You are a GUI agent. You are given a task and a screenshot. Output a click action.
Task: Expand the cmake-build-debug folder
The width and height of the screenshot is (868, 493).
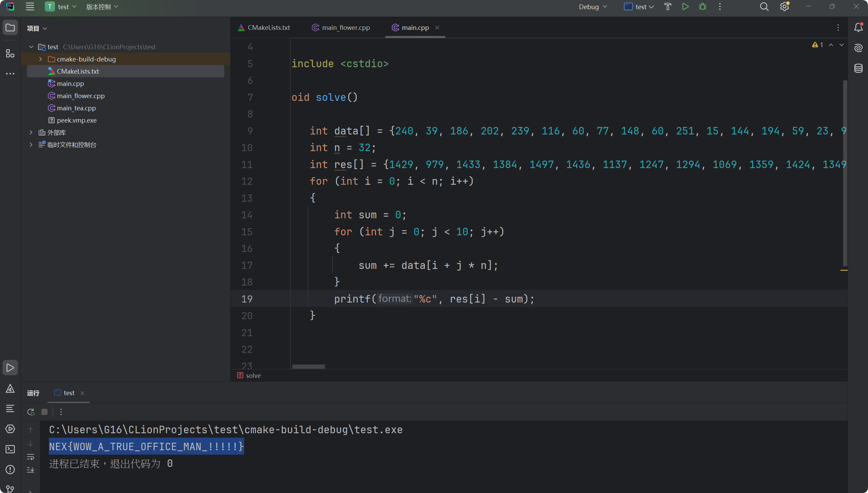41,59
